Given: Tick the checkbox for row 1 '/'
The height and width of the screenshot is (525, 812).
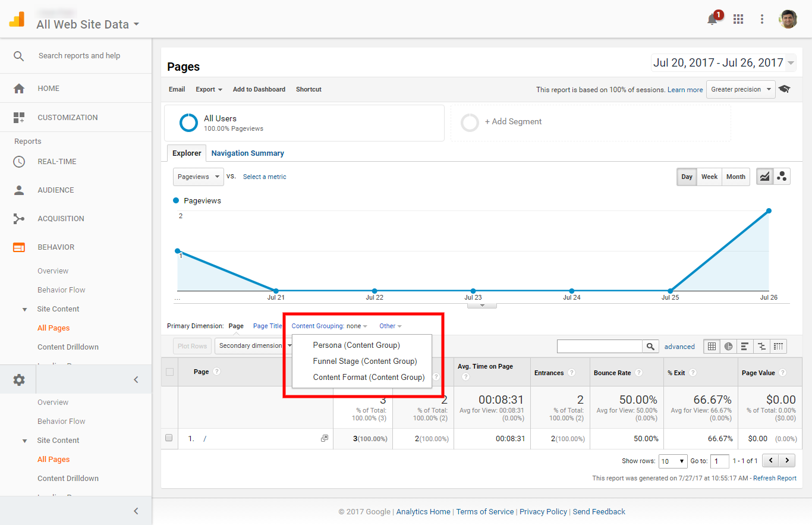Looking at the screenshot, I should [169, 438].
